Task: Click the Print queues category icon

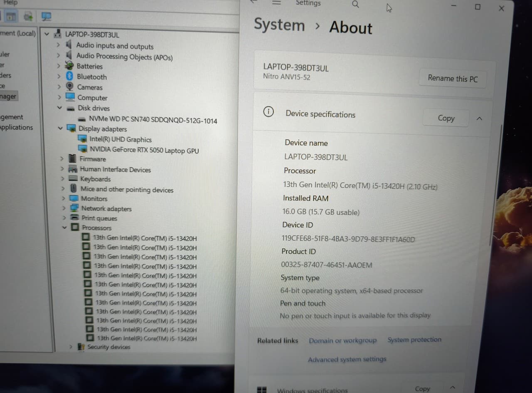Action: (75, 218)
